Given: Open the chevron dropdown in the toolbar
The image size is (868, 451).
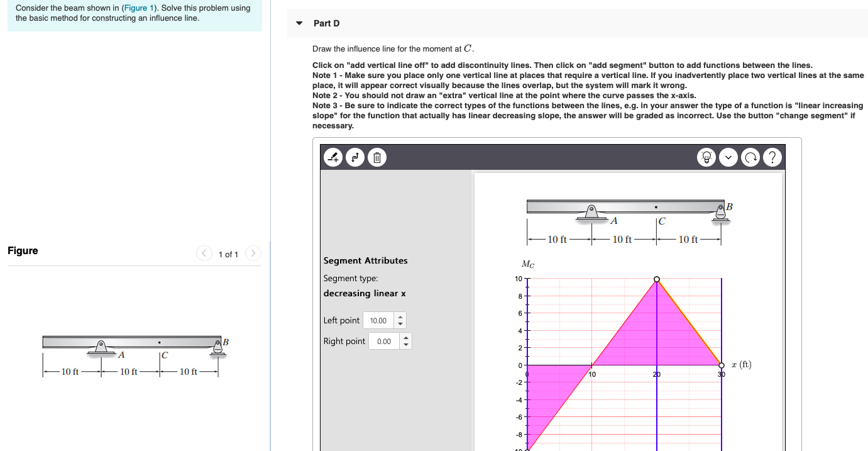Looking at the screenshot, I should pyautogui.click(x=728, y=157).
